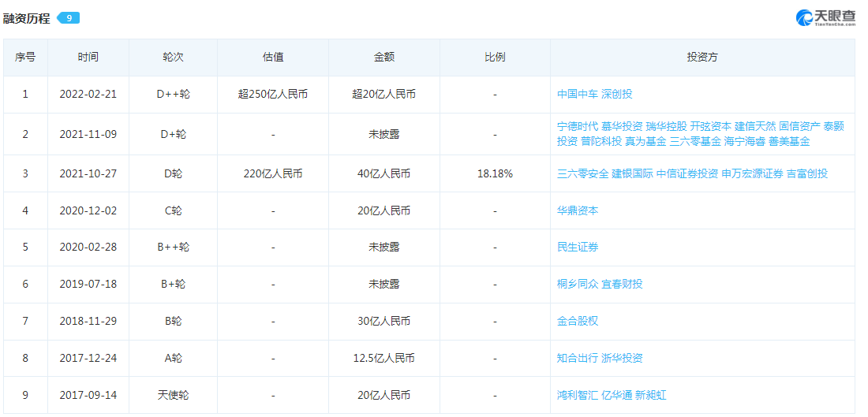Click the 金额 column header
This screenshot has height=417, width=868.
[x=384, y=57]
